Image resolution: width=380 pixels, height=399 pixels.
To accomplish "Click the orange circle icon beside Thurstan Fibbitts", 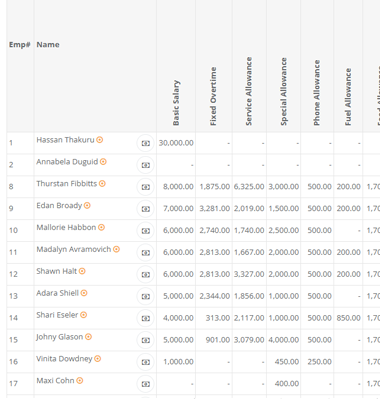I will pyautogui.click(x=102, y=183).
